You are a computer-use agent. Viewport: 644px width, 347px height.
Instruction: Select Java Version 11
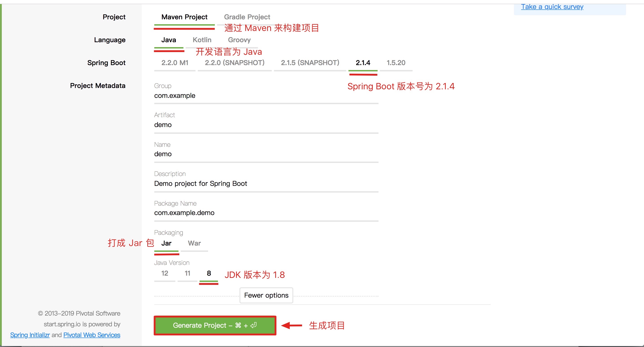[x=187, y=273]
